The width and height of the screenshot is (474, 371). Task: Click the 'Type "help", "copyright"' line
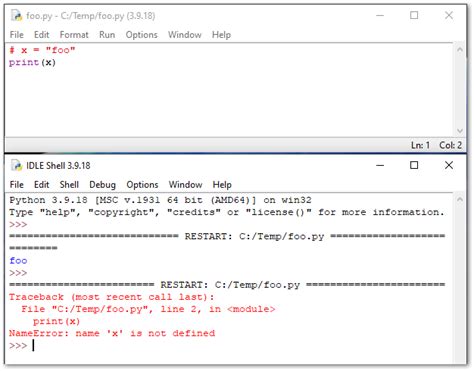[x=227, y=212]
